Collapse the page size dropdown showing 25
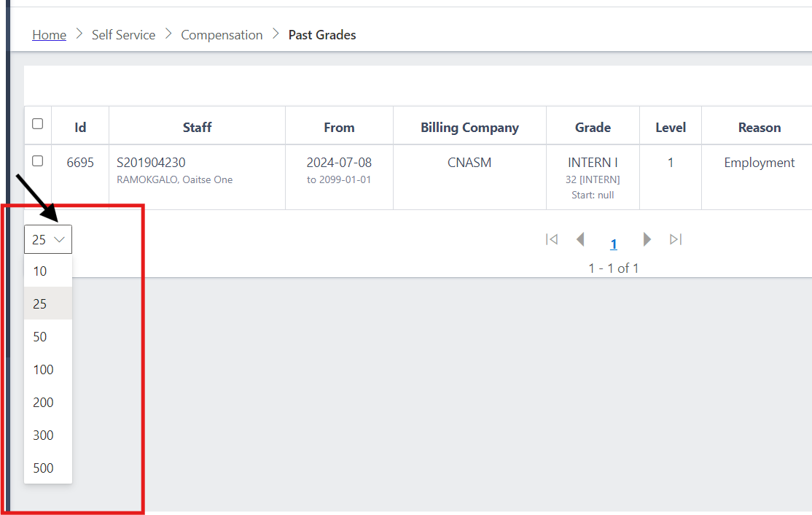The height and width of the screenshot is (515, 812). coord(48,239)
